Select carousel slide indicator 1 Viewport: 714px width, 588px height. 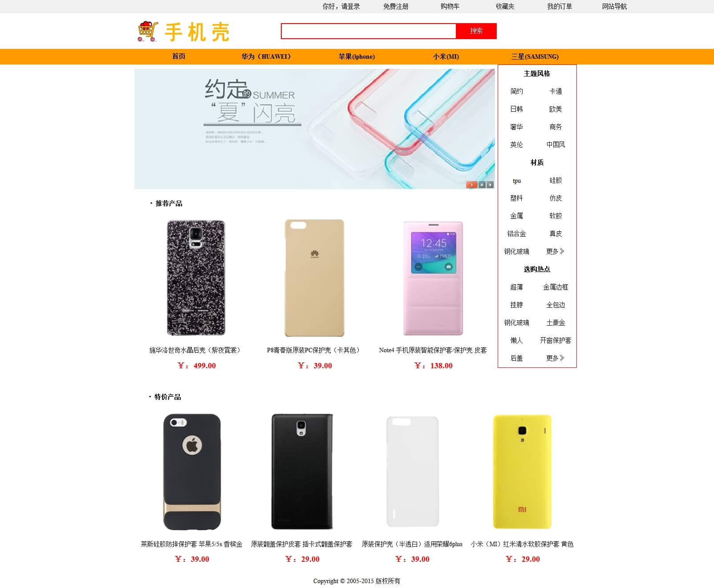pyautogui.click(x=472, y=185)
